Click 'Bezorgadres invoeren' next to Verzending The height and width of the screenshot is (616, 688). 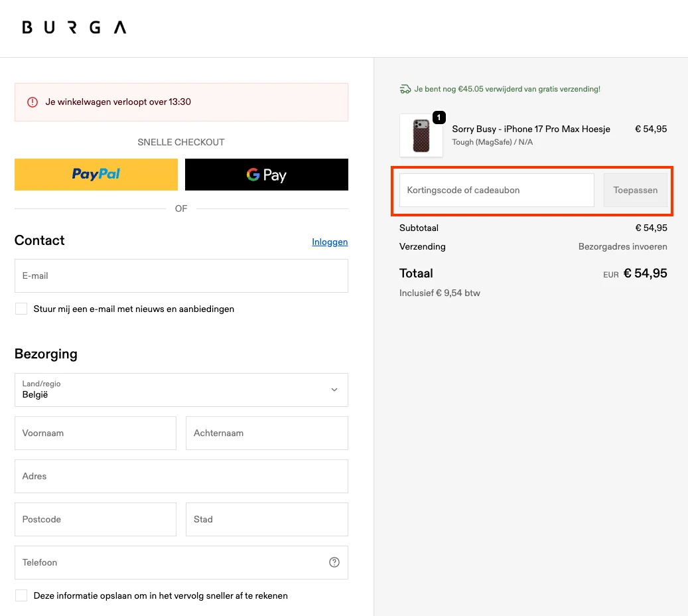622,246
